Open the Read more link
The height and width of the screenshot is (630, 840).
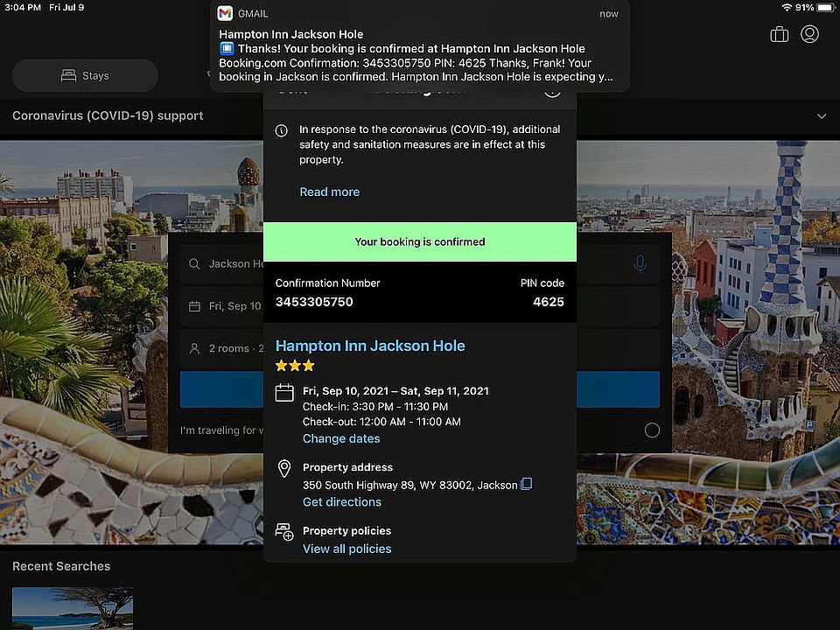pyautogui.click(x=330, y=192)
